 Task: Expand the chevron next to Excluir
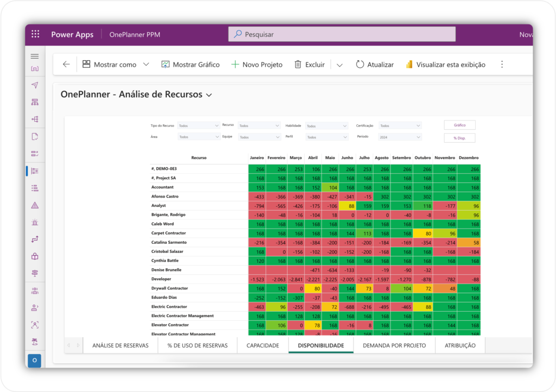click(x=339, y=65)
